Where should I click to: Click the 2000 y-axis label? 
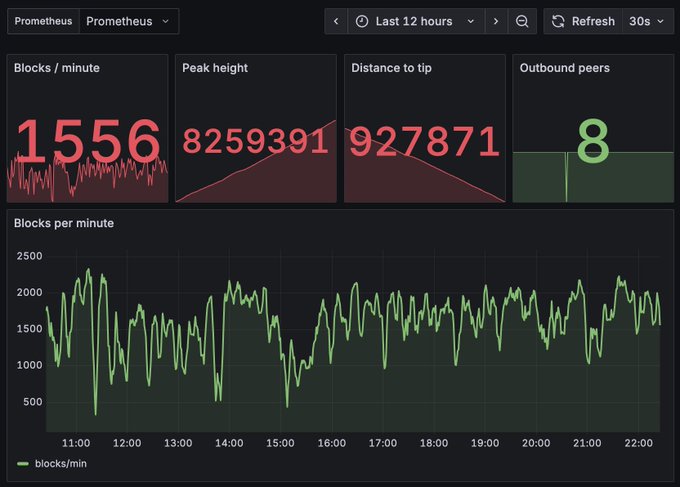(29, 292)
